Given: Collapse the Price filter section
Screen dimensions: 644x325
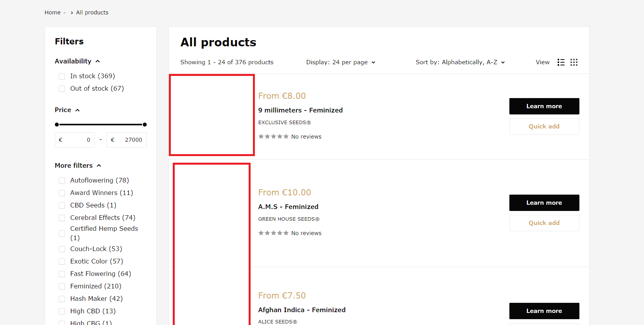Looking at the screenshot, I should coord(67,110).
